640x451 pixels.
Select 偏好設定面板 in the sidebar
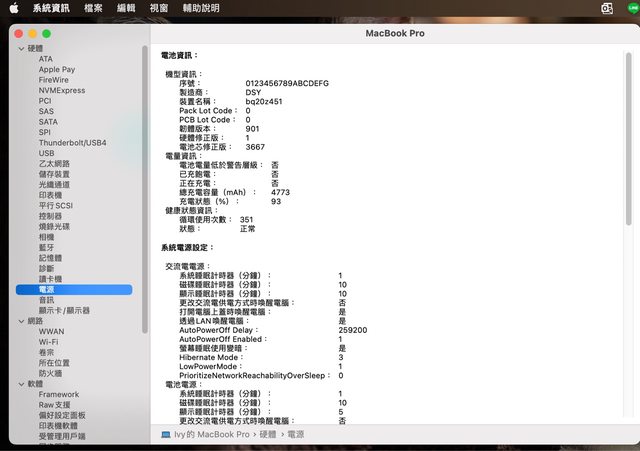pyautogui.click(x=62, y=415)
